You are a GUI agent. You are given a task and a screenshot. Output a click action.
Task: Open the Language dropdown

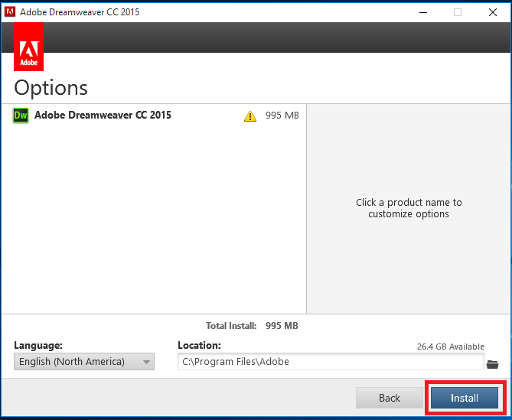[x=84, y=361]
